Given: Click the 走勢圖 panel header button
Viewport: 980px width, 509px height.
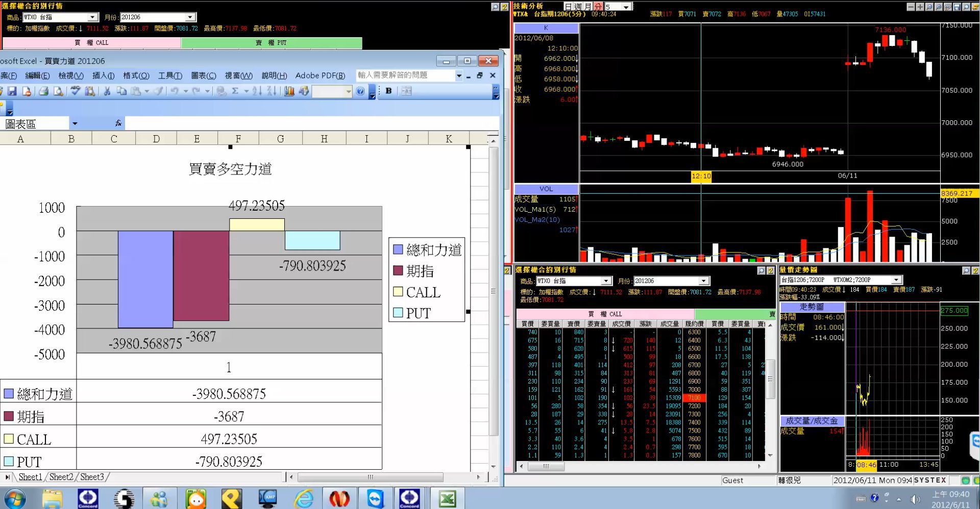Looking at the screenshot, I should point(812,307).
